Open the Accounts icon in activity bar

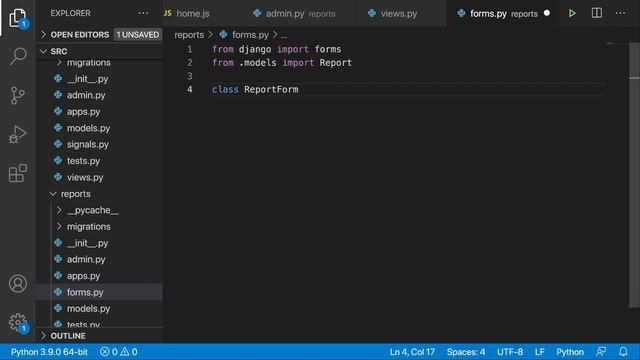coord(18,283)
